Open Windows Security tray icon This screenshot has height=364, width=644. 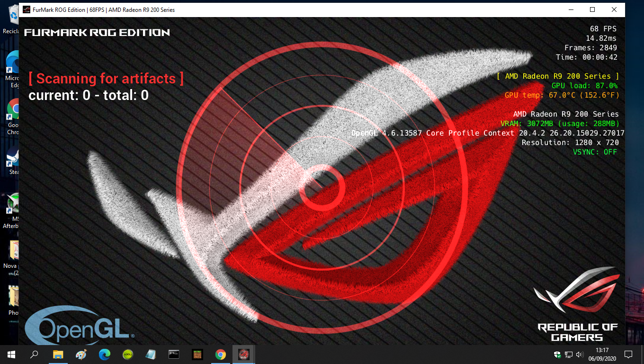pos(558,355)
